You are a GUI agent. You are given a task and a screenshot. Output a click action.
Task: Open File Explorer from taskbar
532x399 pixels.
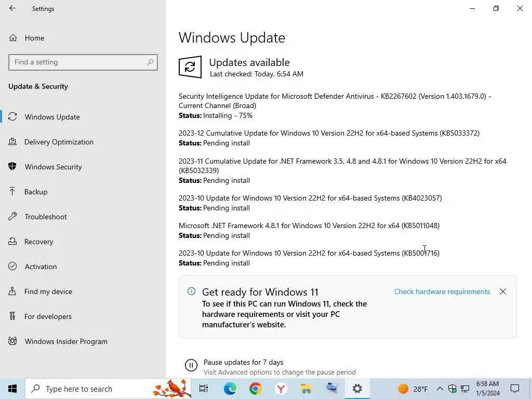pos(307,389)
